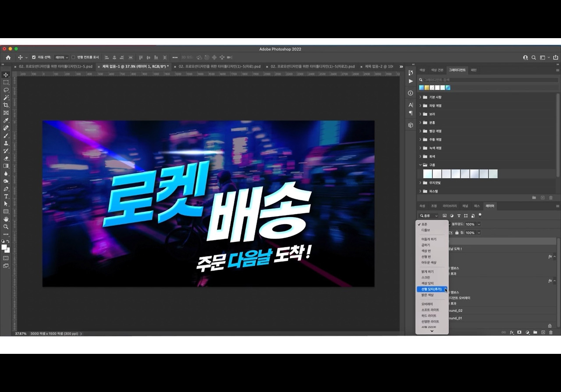
Task: Select the Gradient tool
Action: (x=6, y=166)
